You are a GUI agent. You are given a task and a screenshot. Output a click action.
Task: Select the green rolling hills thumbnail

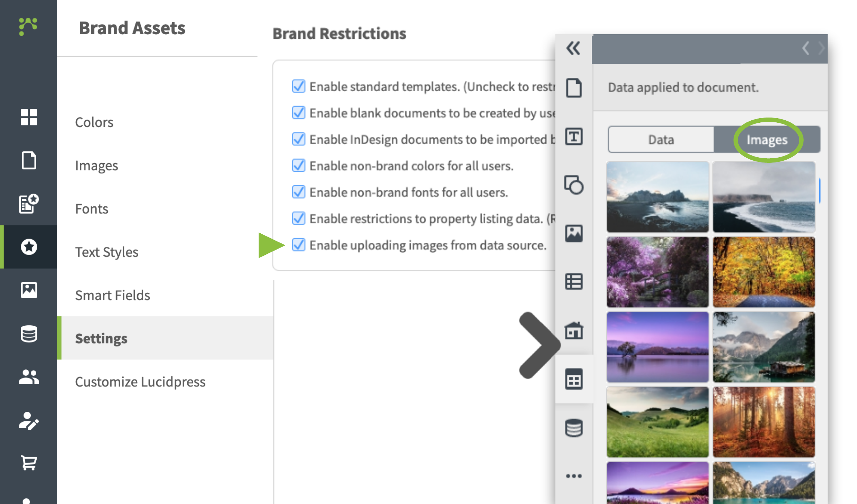[658, 422]
